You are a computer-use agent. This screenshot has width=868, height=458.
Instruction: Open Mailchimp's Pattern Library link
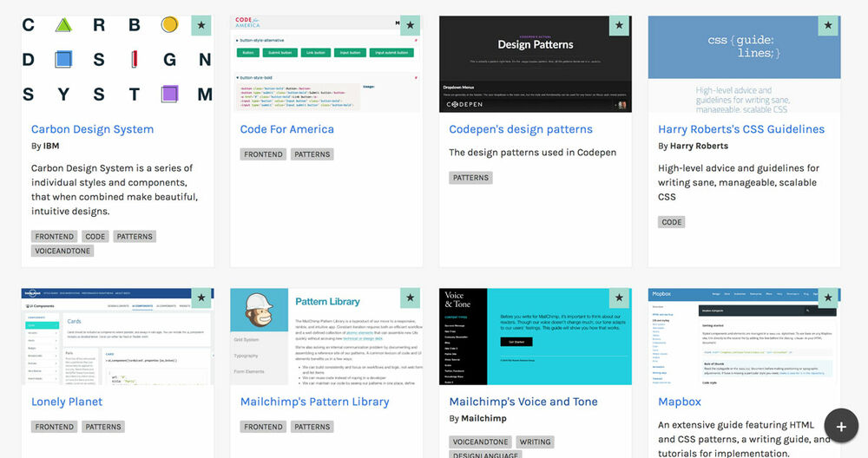pyautogui.click(x=314, y=402)
